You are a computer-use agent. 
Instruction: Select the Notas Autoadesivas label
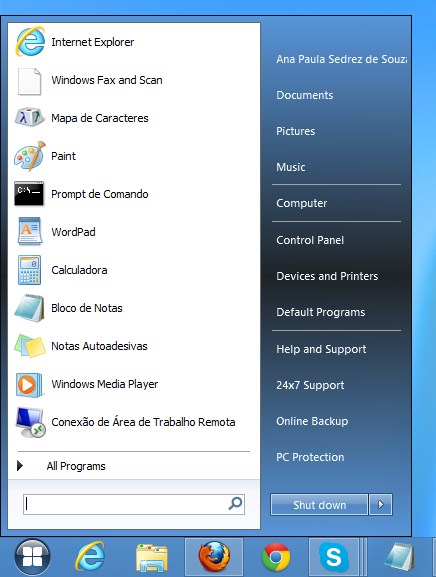pyautogui.click(x=99, y=346)
